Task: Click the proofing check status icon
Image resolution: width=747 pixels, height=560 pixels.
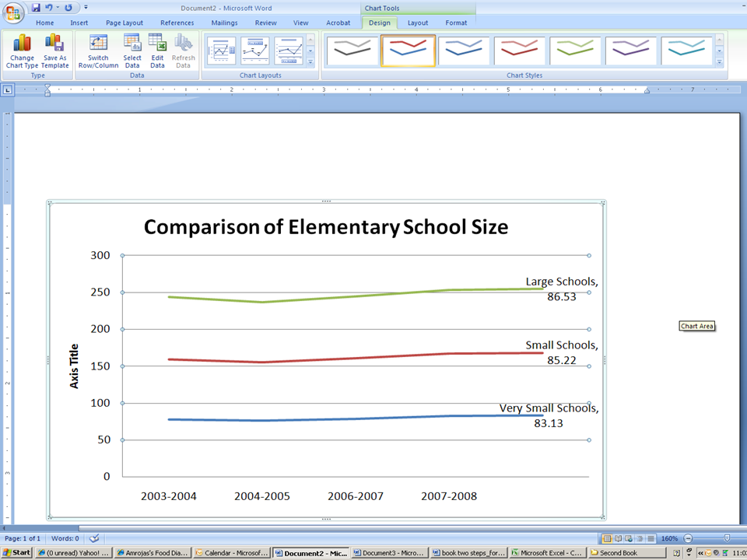Action: click(94, 538)
